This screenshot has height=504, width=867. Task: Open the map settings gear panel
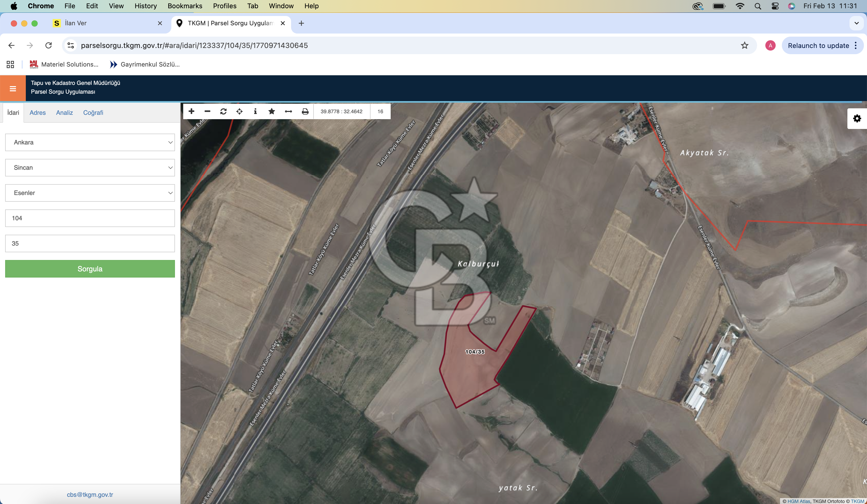(857, 119)
